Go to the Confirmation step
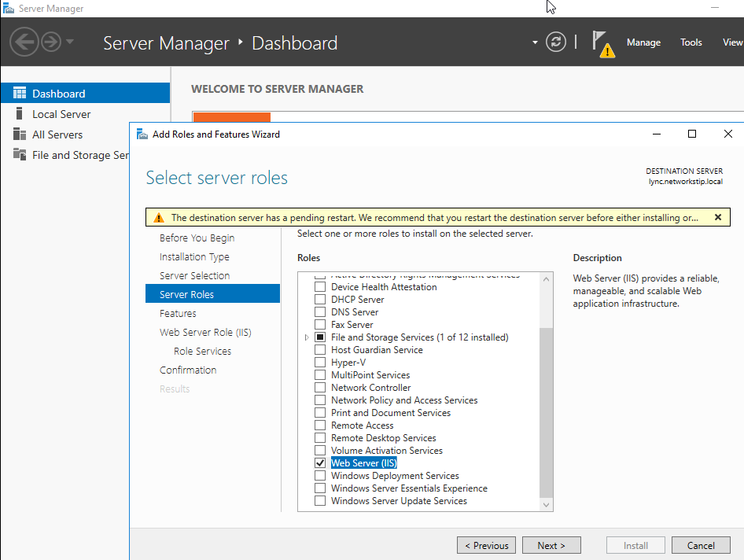Viewport: 744px width, 560px height. coord(188,370)
